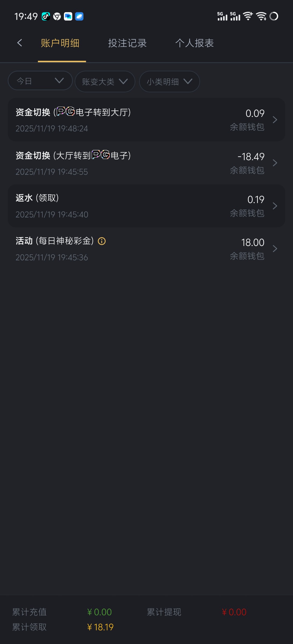Expand the 今日 date filter dropdown
This screenshot has height=644, width=293.
click(40, 81)
